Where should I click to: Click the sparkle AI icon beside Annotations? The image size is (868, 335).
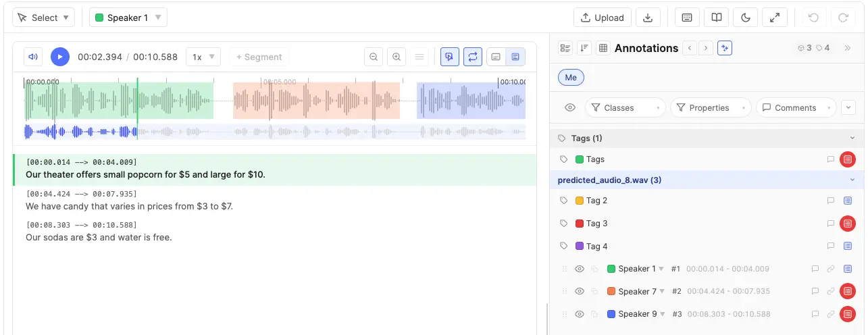point(725,48)
